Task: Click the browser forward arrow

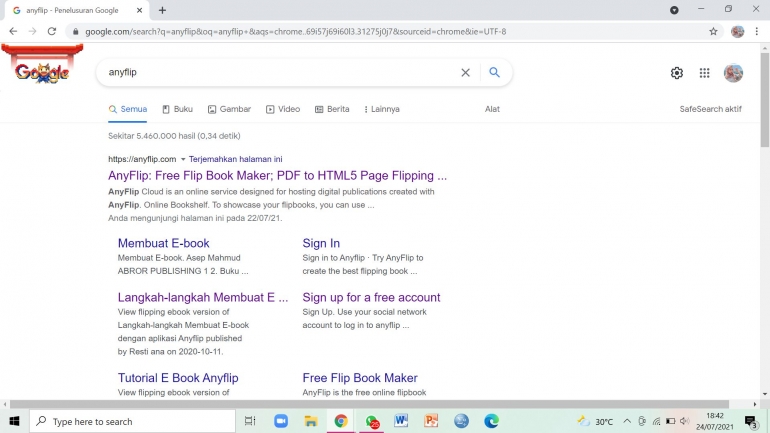Action: point(32,31)
